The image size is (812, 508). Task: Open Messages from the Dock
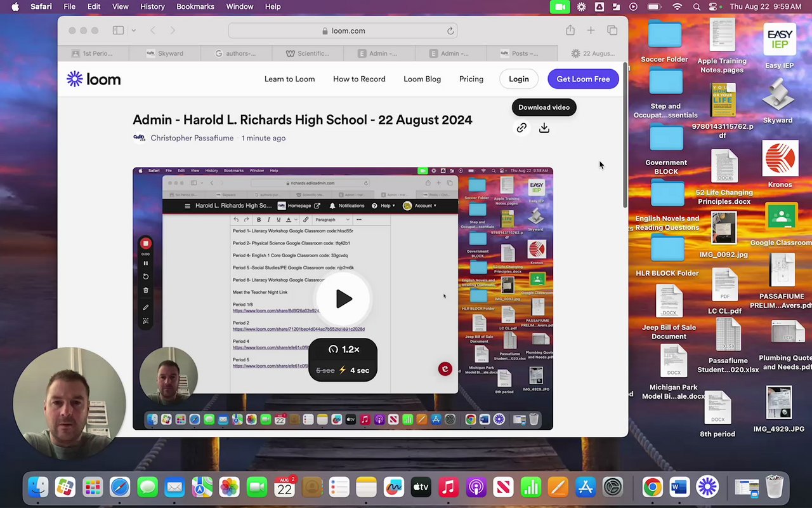[147, 488]
